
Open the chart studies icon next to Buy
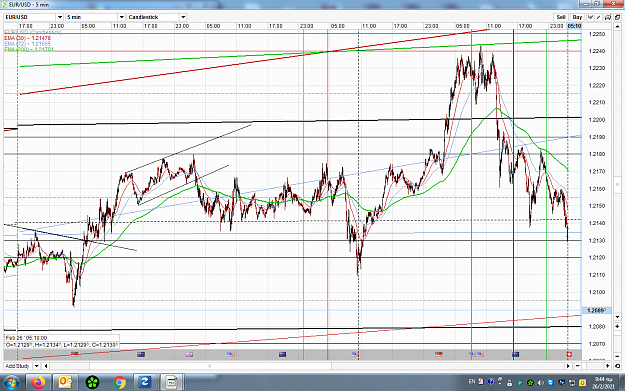point(591,17)
